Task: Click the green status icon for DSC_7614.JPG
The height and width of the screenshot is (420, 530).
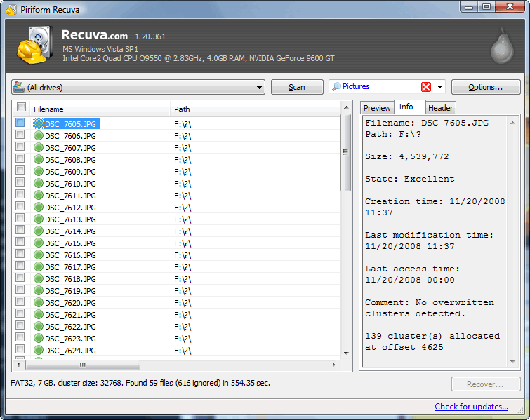Action: pos(39,231)
